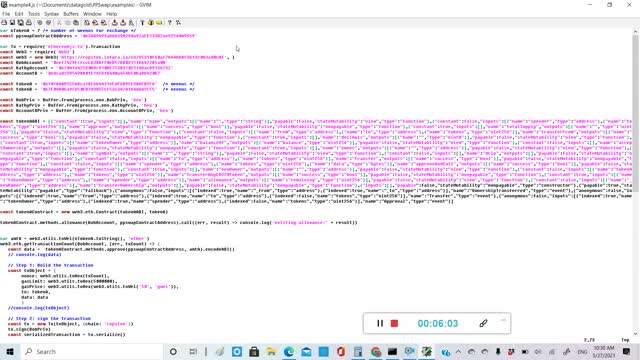Click the microphone icon in system tray
This screenshot has height=360, width=640.
(x=498, y=351)
